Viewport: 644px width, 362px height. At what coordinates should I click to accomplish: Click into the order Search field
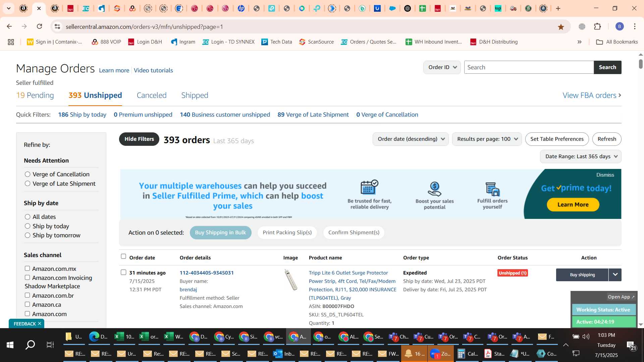(x=529, y=67)
